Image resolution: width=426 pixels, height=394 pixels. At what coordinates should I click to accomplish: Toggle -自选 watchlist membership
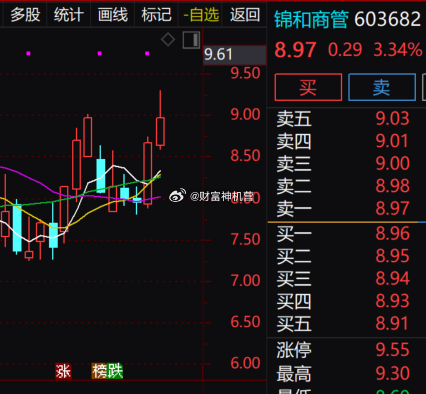click(201, 15)
